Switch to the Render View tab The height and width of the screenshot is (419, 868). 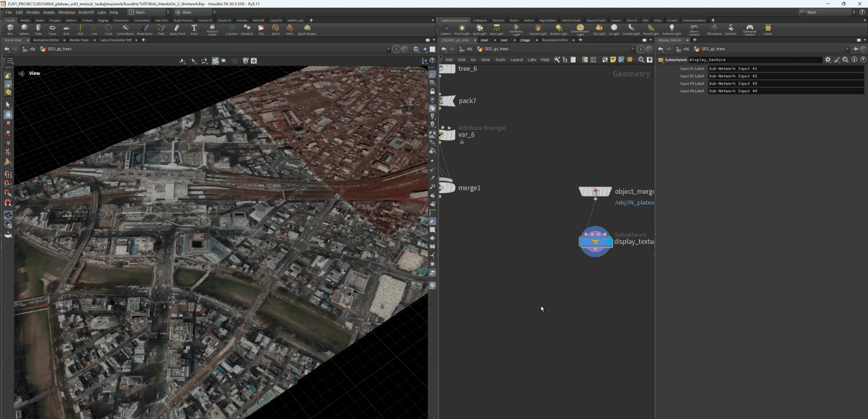[79, 40]
